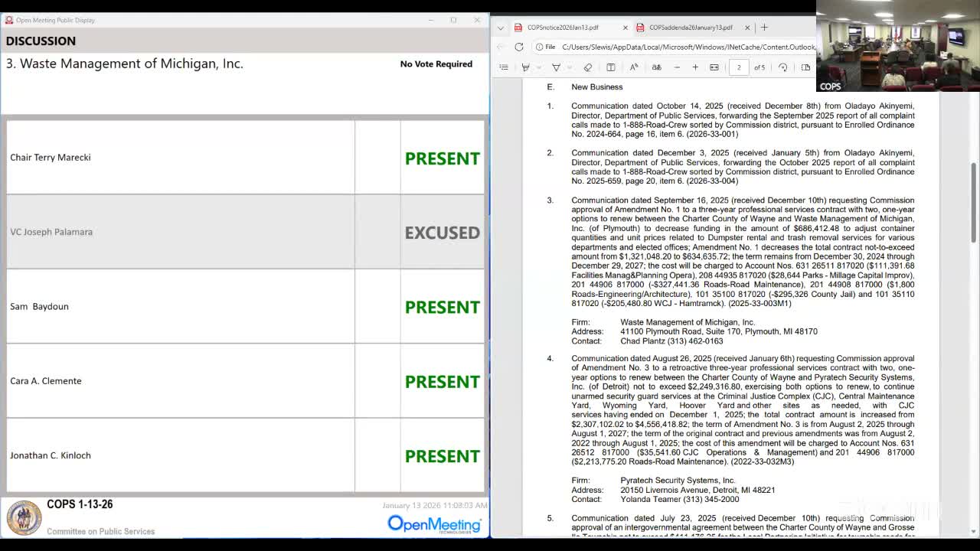Click PRESENT status for Cara A. Clemente
The height and width of the screenshot is (551, 980).
click(x=443, y=381)
